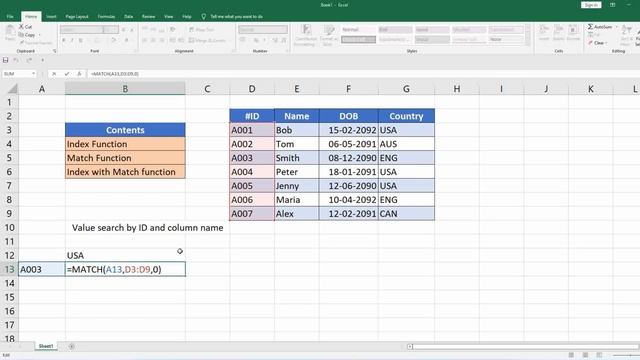Click the Match Function cell

click(125, 158)
